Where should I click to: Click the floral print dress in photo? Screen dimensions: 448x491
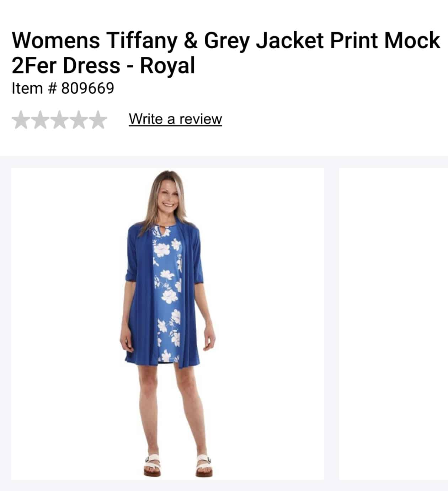pos(166,295)
